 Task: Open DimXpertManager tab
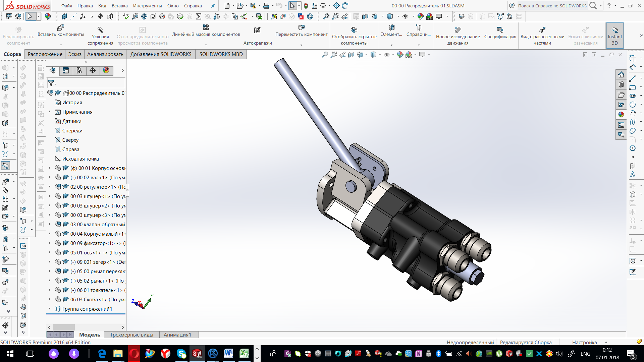pyautogui.click(x=93, y=70)
